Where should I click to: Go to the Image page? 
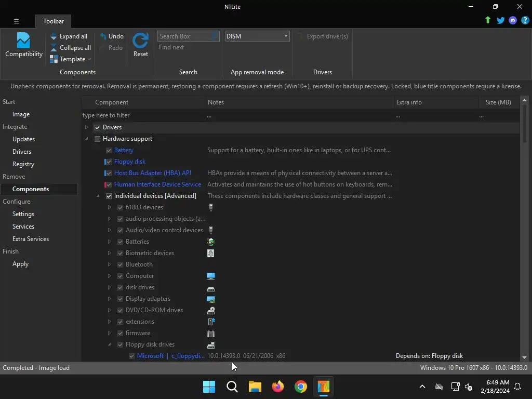click(21, 114)
